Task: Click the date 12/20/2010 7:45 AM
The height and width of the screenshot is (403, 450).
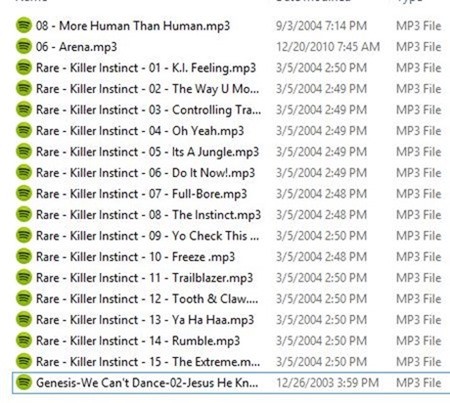Action: point(328,47)
